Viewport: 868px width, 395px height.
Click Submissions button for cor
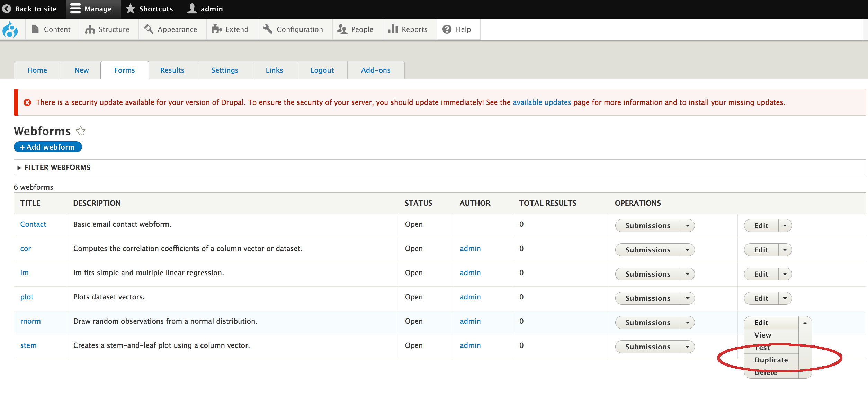coord(648,250)
